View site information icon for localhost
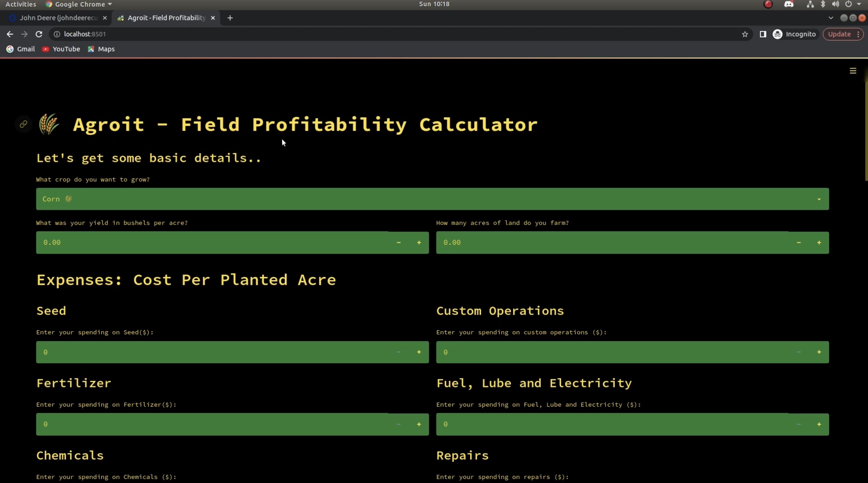868x483 pixels. (57, 34)
